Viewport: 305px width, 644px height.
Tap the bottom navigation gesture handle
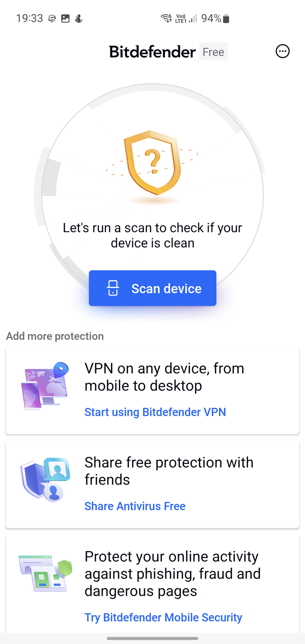[x=152, y=638]
